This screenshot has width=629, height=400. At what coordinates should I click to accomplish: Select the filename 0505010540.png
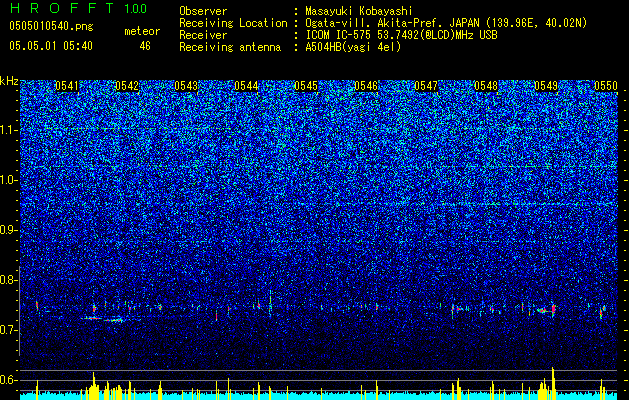[51, 26]
